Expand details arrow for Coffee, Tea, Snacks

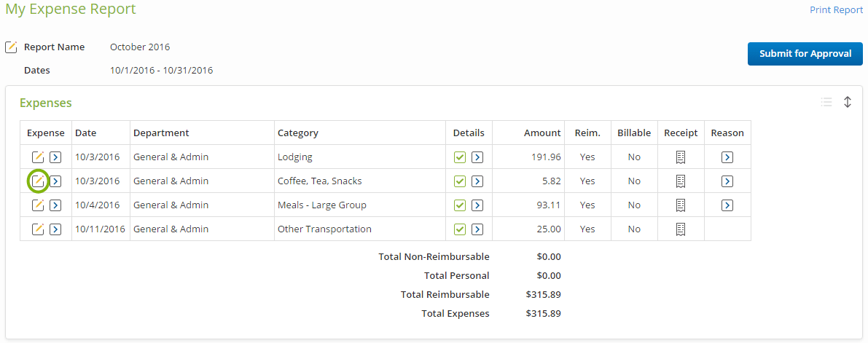[x=477, y=181]
